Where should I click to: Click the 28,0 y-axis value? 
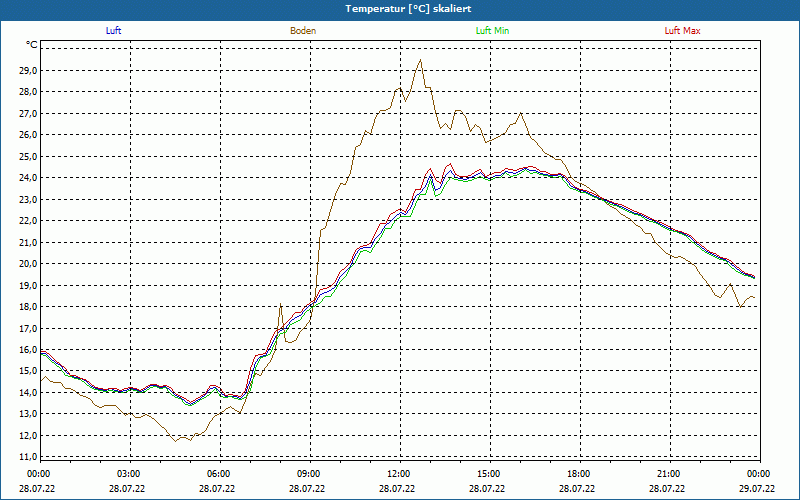click(28, 92)
